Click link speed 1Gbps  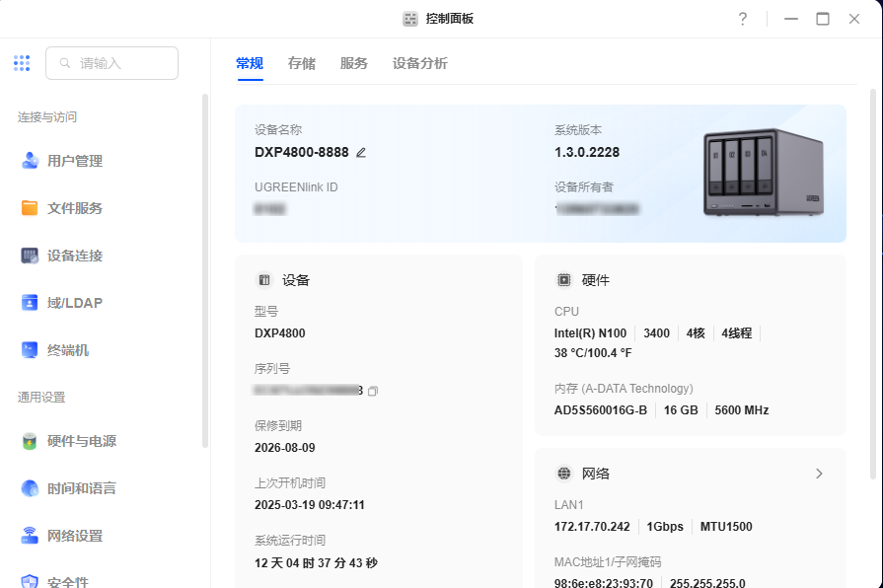point(665,527)
